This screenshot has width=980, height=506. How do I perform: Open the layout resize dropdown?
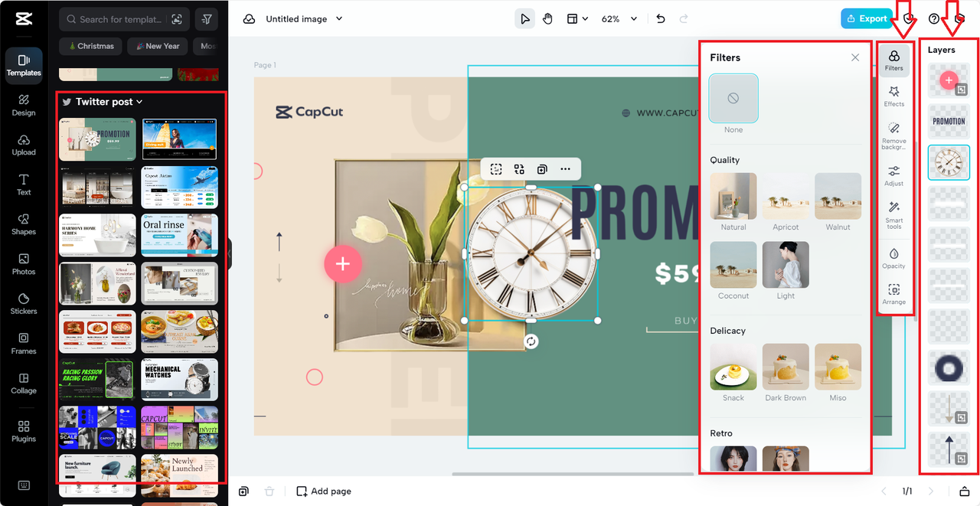tap(577, 19)
